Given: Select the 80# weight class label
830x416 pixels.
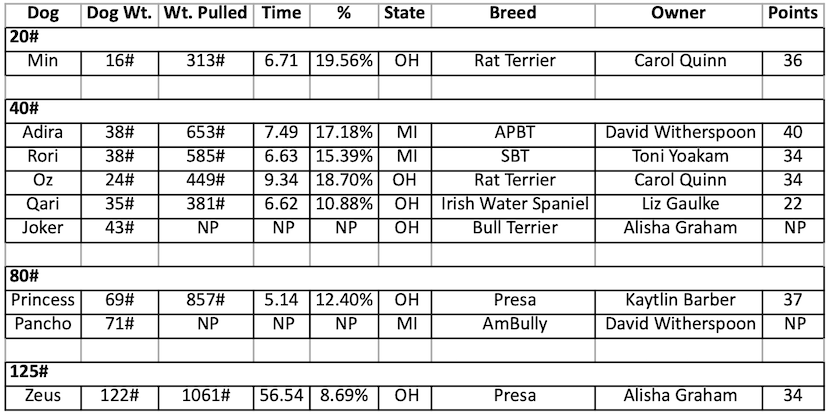Looking at the screenshot, I should [x=24, y=275].
